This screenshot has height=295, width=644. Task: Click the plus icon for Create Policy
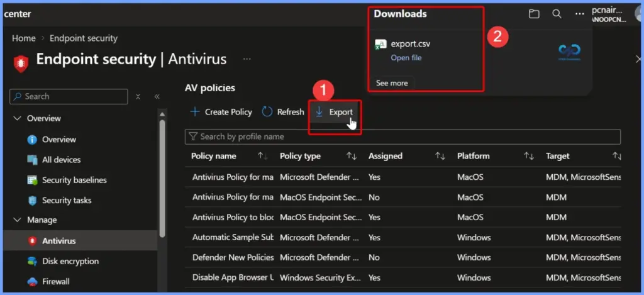[x=195, y=112]
